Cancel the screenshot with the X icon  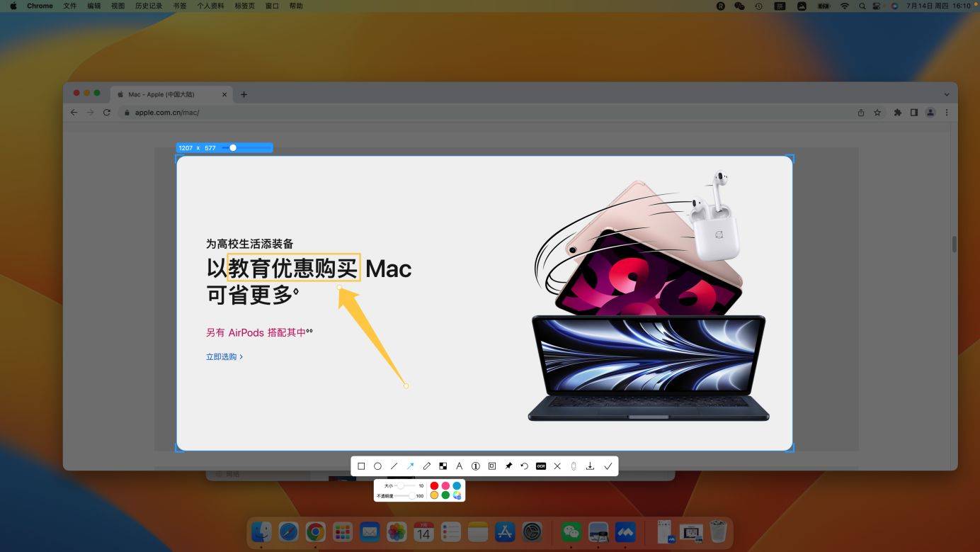pos(557,466)
